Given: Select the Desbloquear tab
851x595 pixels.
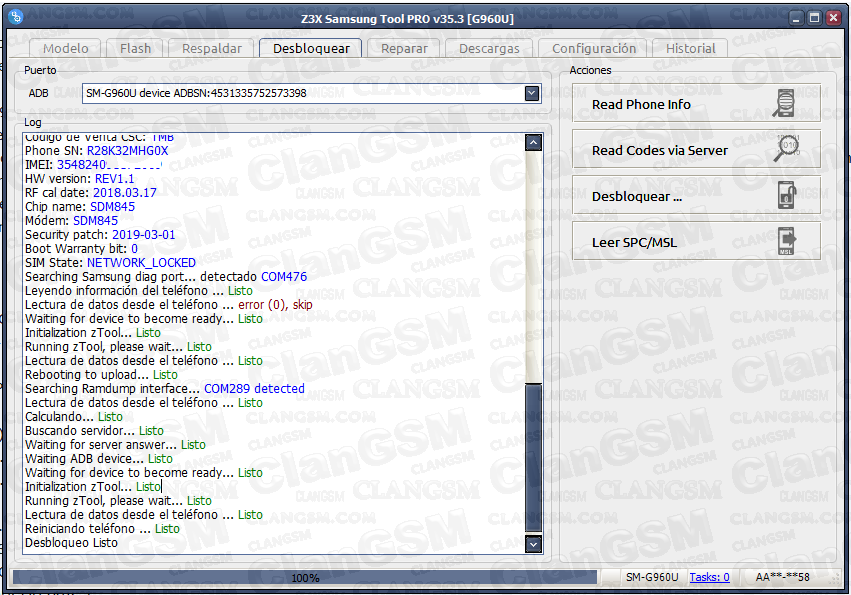Looking at the screenshot, I should (311, 48).
